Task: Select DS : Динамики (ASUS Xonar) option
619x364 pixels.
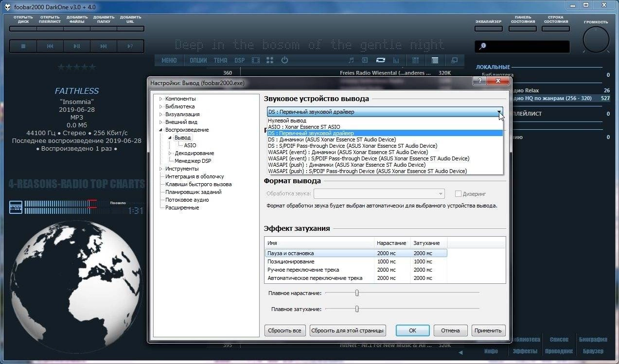Action: [x=385, y=139]
